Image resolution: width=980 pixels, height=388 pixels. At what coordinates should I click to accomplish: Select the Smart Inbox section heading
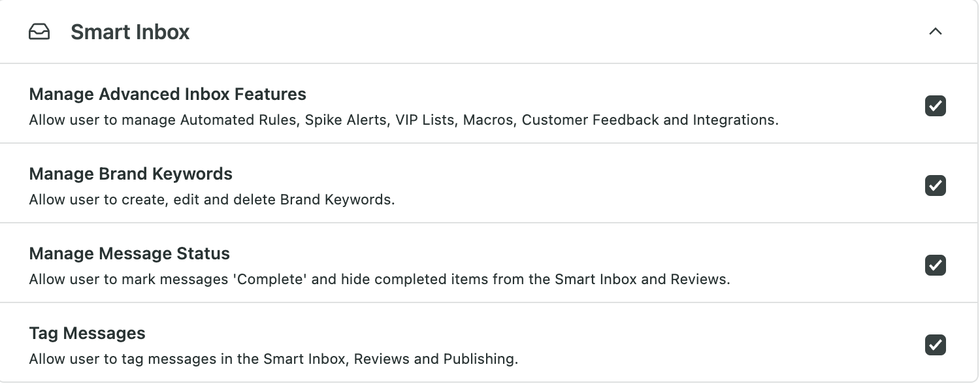pos(130,32)
